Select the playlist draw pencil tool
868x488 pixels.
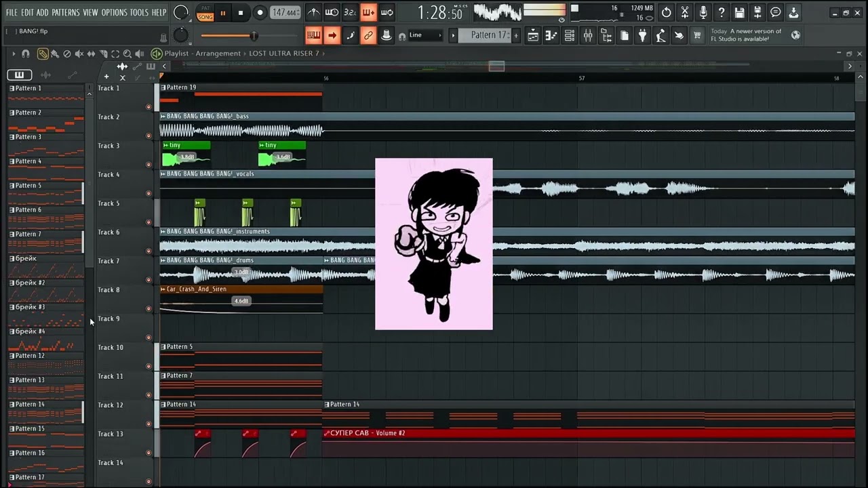coord(43,54)
